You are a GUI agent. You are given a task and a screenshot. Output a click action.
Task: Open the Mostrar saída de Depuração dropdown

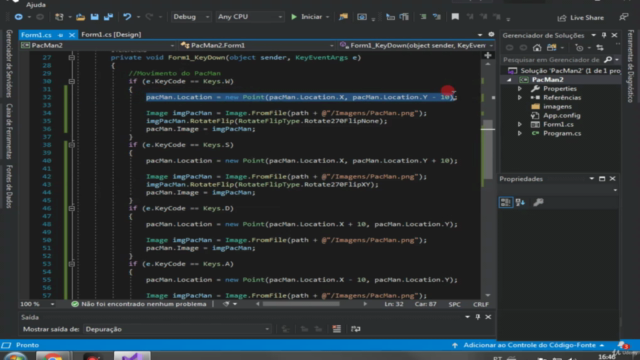(177, 329)
